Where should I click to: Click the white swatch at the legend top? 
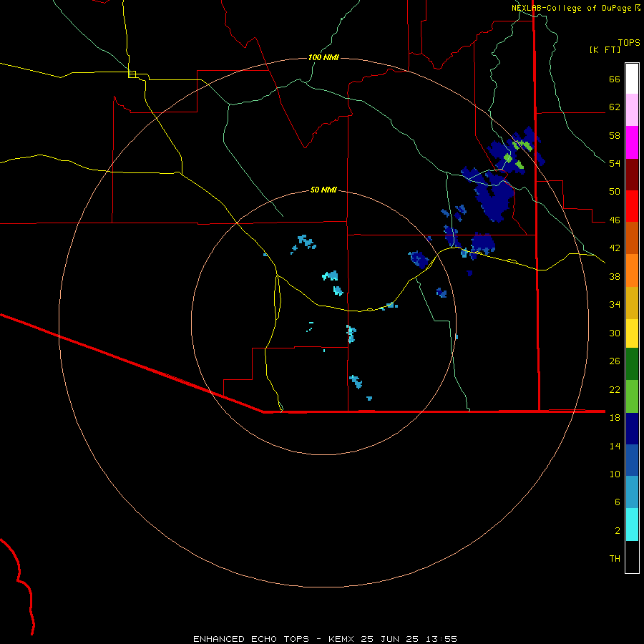(632, 79)
